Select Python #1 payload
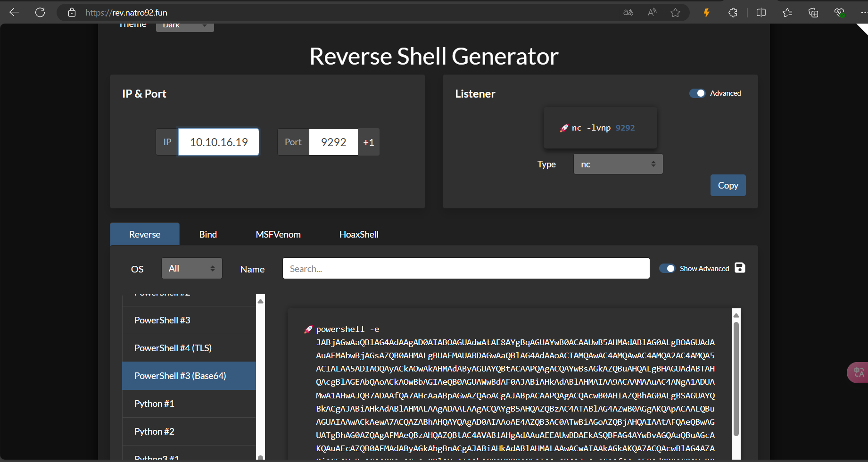868x462 pixels. [189, 404]
